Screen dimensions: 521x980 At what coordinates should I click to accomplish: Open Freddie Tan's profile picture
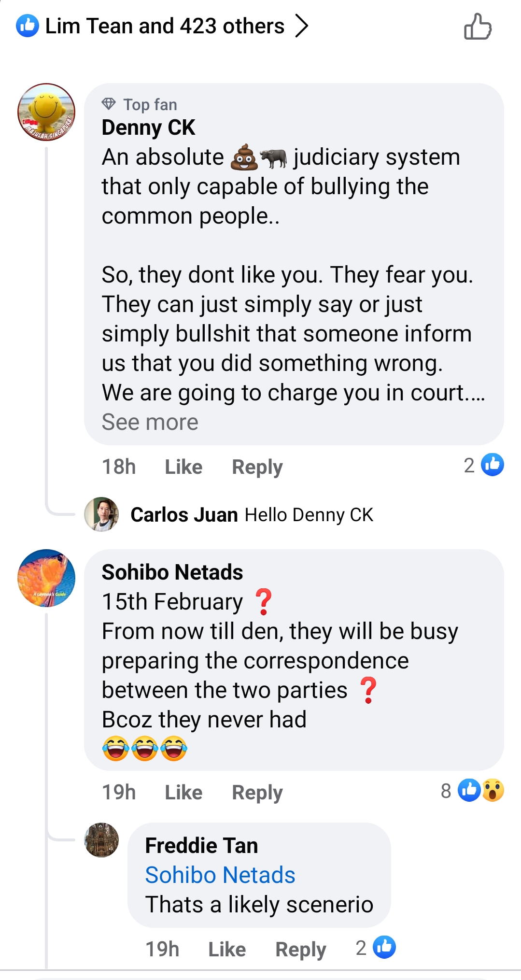tap(101, 840)
